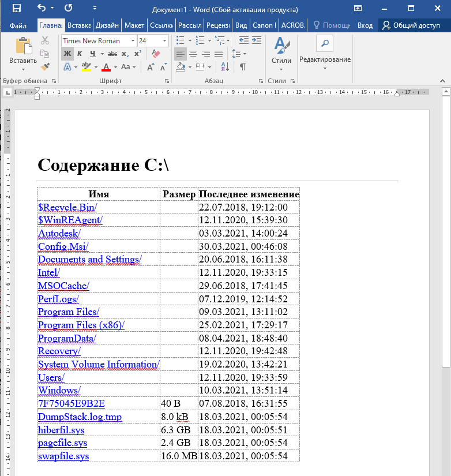Apply subscript formatting
451x476 pixels.
[125, 54]
